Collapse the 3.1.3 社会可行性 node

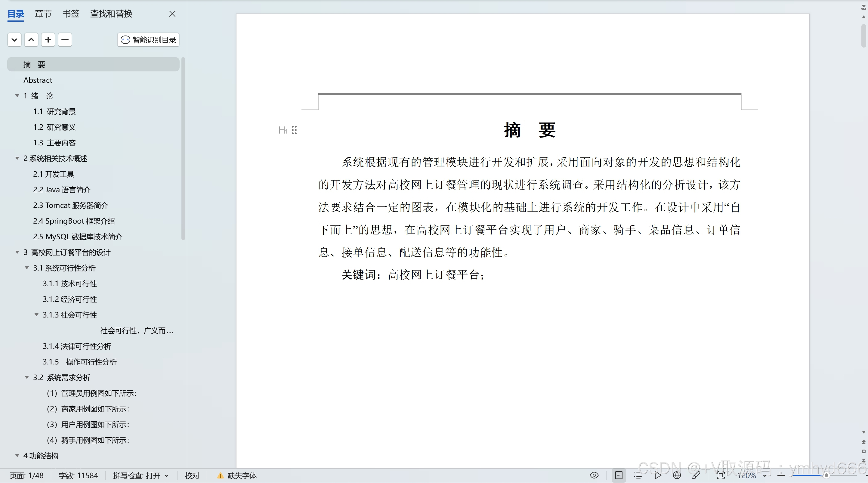coord(36,315)
